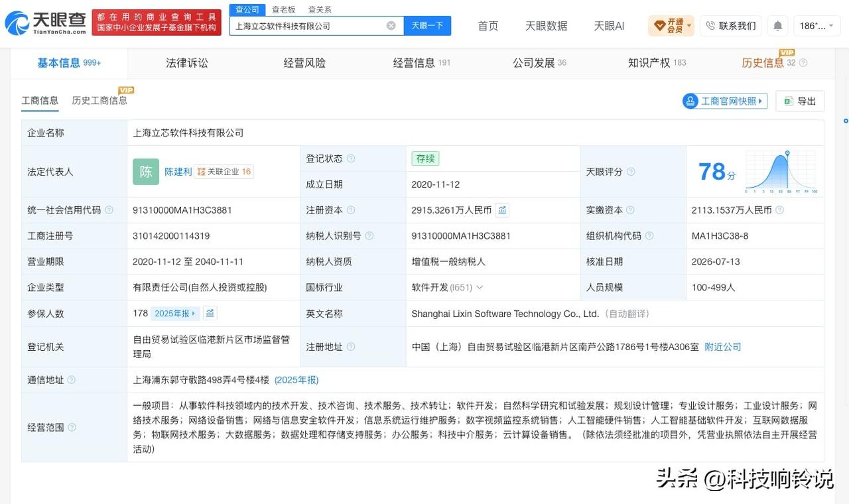
Task: Switch to the 历史信息 tab
Action: [x=763, y=63]
